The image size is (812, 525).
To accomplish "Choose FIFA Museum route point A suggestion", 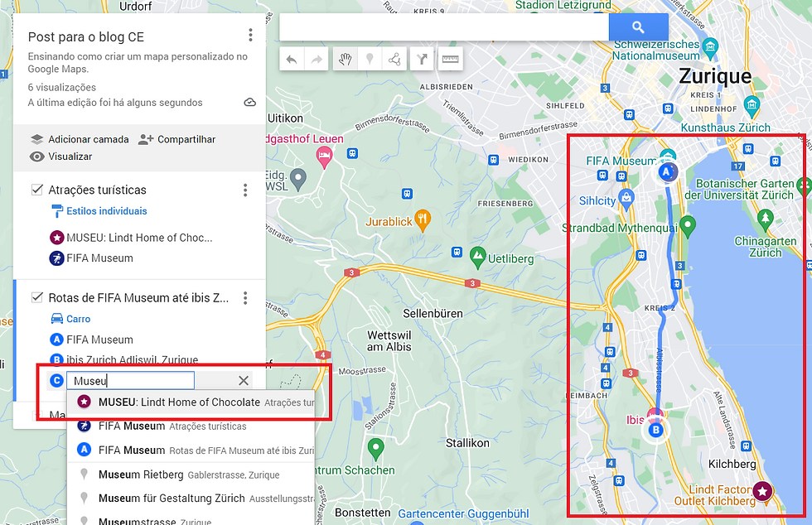I will pos(191,450).
